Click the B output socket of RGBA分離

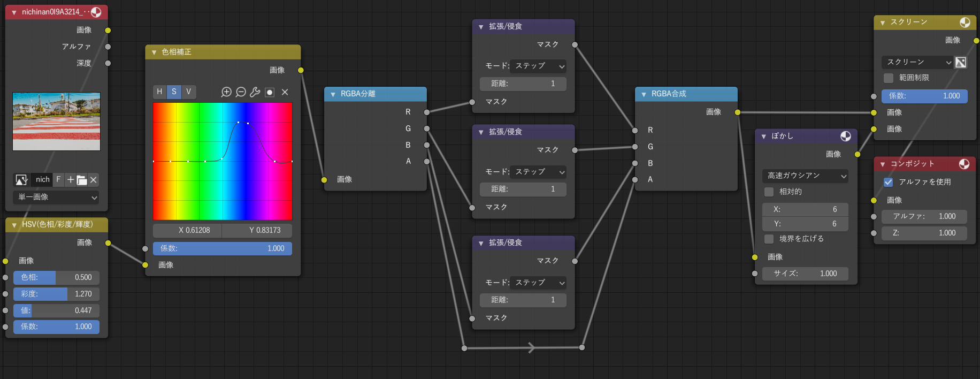pos(427,145)
